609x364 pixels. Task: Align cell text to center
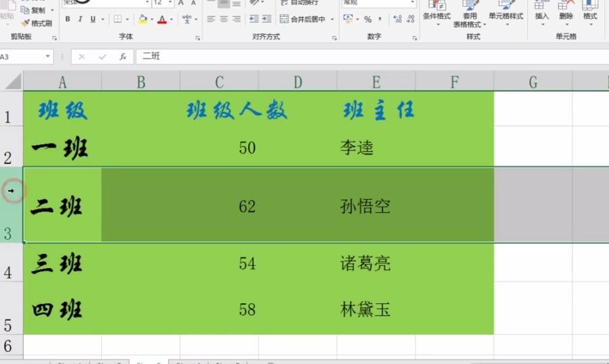point(224,20)
